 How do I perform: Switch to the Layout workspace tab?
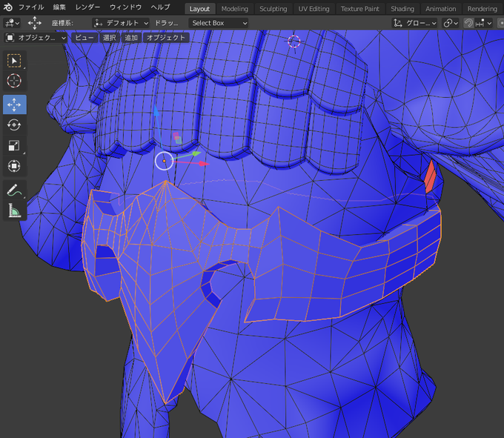click(199, 9)
